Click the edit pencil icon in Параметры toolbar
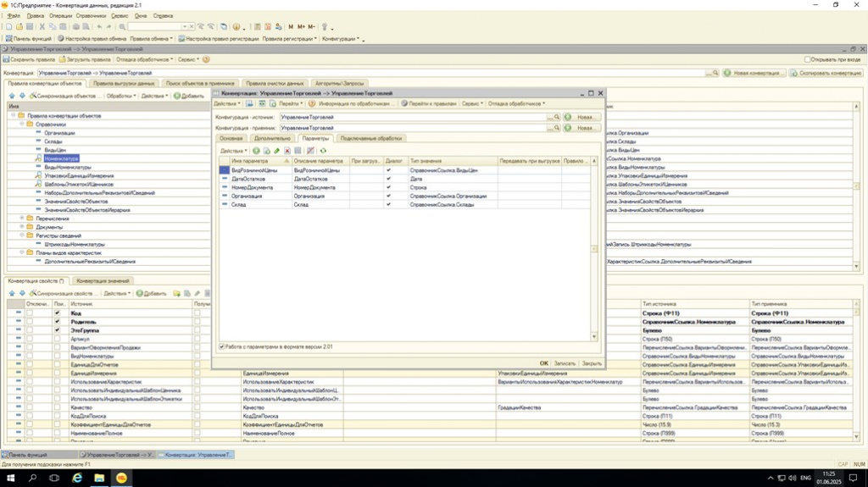 click(x=277, y=151)
